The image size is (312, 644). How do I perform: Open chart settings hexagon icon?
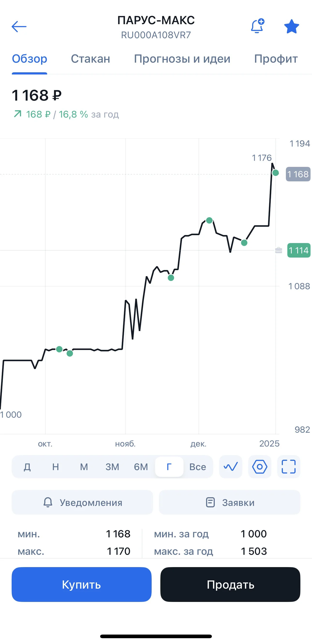pyautogui.click(x=260, y=466)
